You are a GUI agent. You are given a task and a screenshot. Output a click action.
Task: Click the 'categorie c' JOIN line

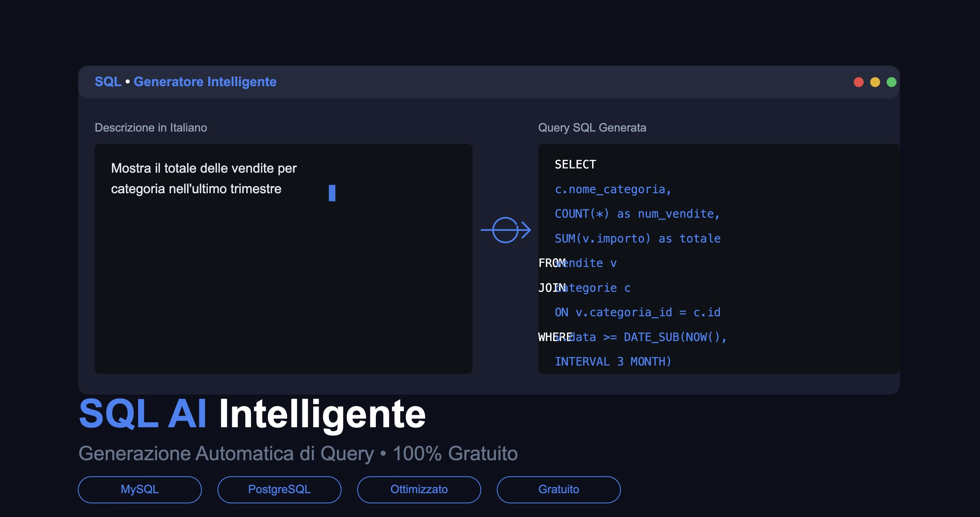[x=593, y=288]
